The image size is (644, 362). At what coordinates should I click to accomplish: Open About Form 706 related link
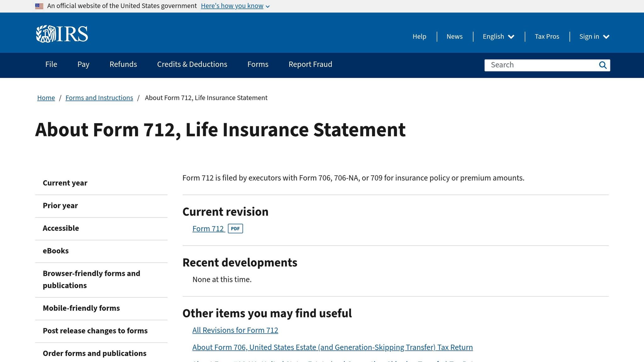(332, 347)
